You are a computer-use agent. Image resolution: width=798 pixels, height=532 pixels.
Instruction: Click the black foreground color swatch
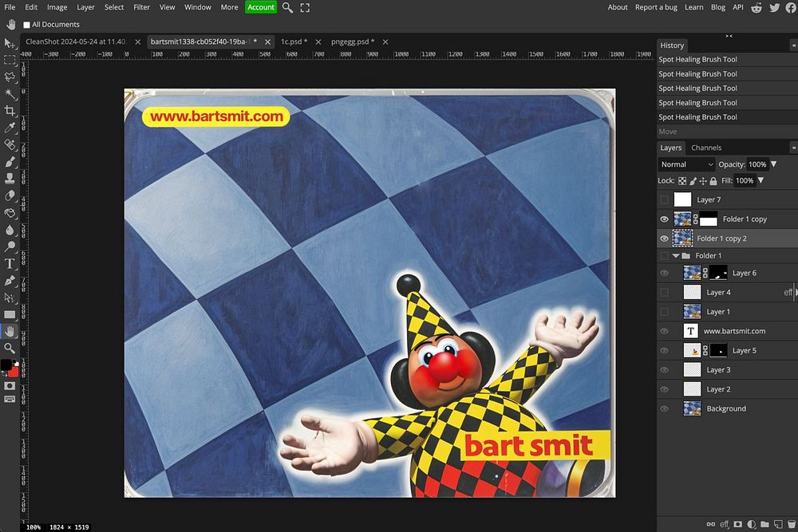click(6, 365)
